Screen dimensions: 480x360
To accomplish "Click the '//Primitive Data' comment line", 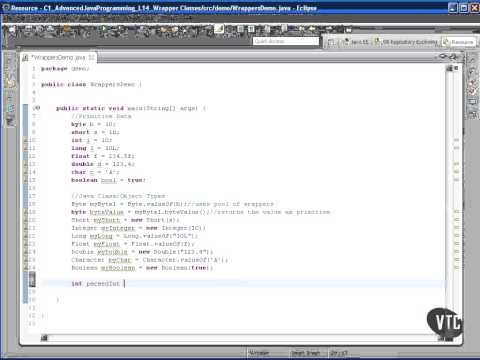I will pos(101,116).
